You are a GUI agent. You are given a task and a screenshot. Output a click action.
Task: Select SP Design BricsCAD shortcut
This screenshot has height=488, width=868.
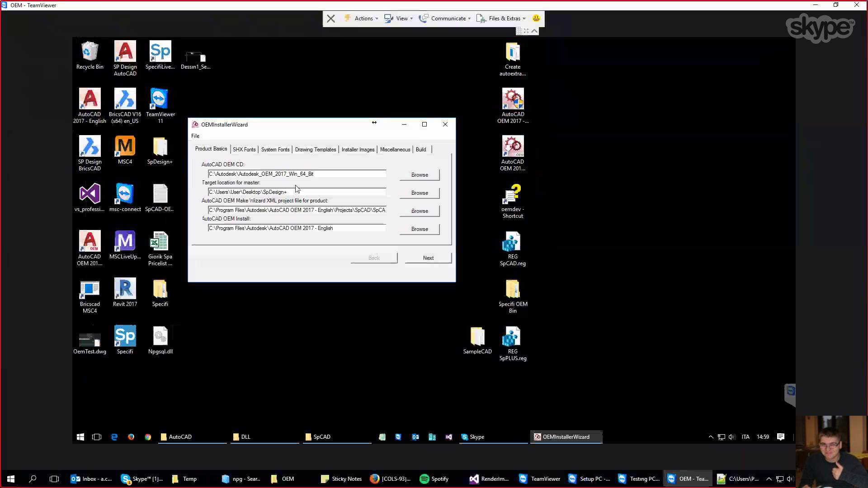tap(90, 154)
